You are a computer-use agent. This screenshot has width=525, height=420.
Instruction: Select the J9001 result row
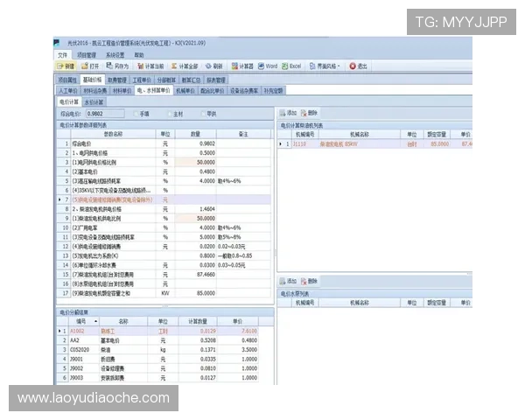coord(158,360)
